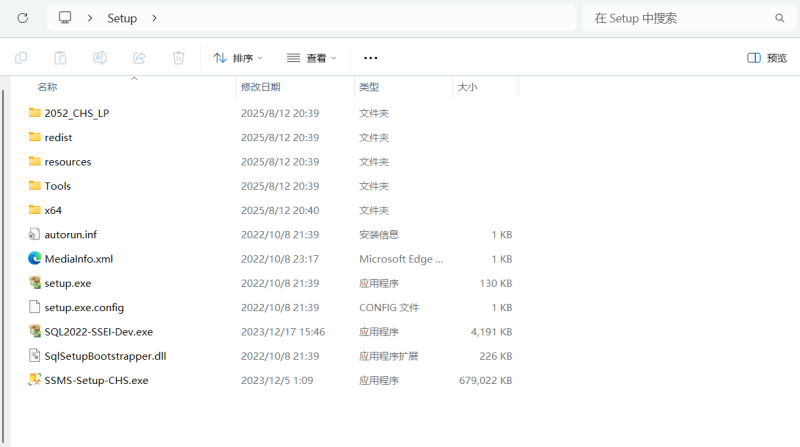Click the cut (scissors) toolbar icon
Screen dimensions: 800x447
(x=21, y=58)
